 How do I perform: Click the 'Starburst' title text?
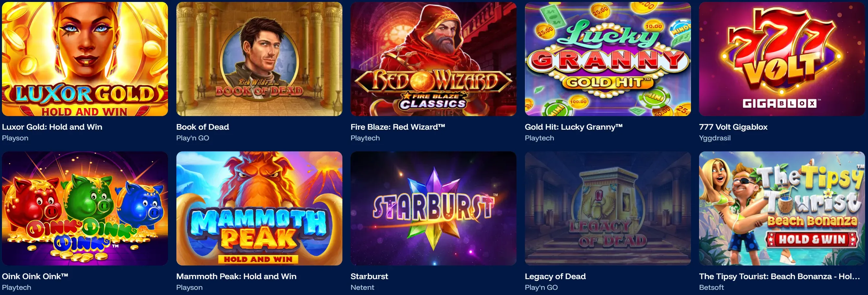(369, 277)
